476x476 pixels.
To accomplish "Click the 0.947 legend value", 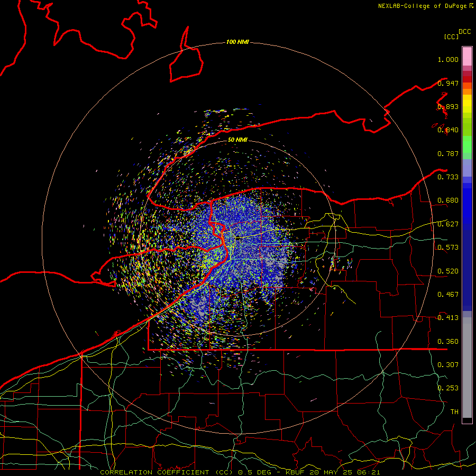I will 448,83.
